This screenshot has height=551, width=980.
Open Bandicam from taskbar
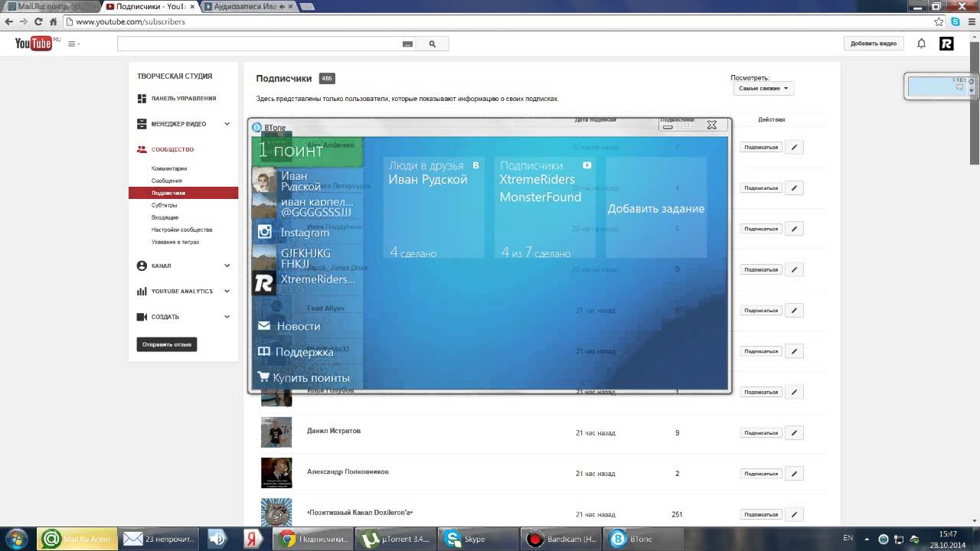pyautogui.click(x=560, y=539)
